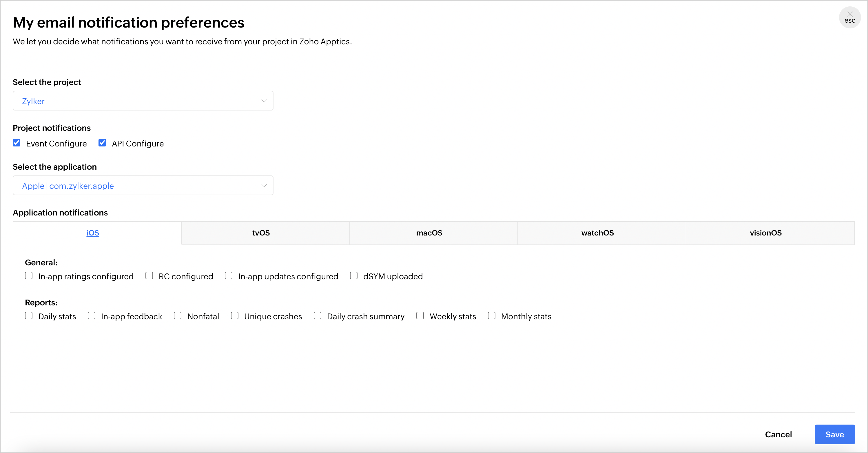Enable Nonfatal report notifications
Viewport: 868px width, 453px height.
178,316
